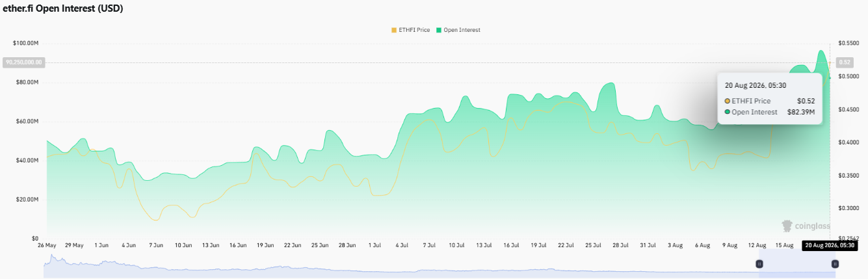
Task: Click the $20.00M left axis label
Action: tap(27, 199)
